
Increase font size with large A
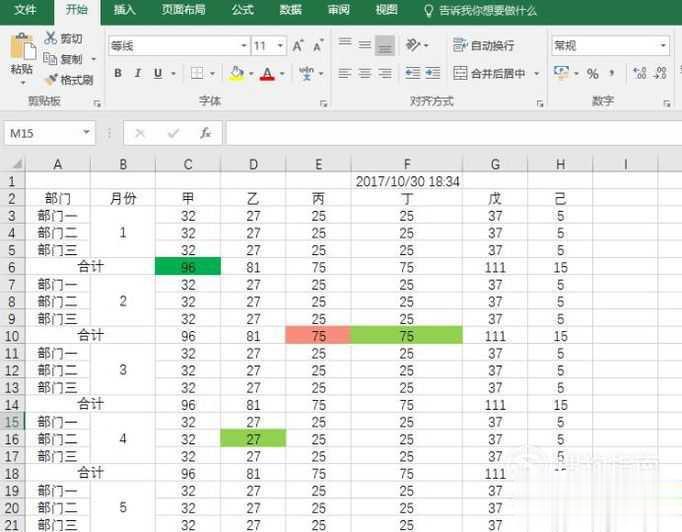point(298,46)
